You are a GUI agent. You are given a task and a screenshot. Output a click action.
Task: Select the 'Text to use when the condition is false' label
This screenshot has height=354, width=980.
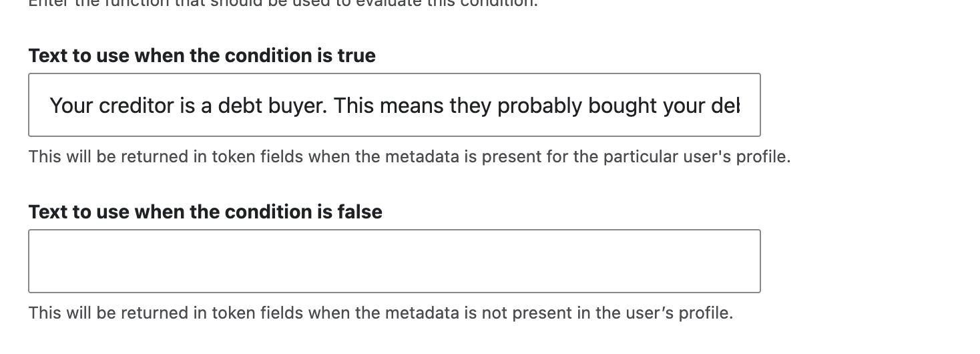pos(205,212)
